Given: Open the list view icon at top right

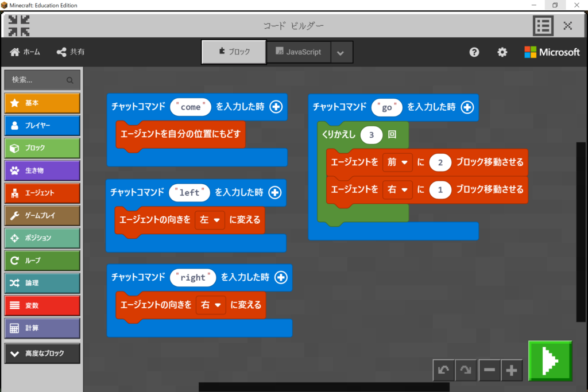Looking at the screenshot, I should 543,26.
